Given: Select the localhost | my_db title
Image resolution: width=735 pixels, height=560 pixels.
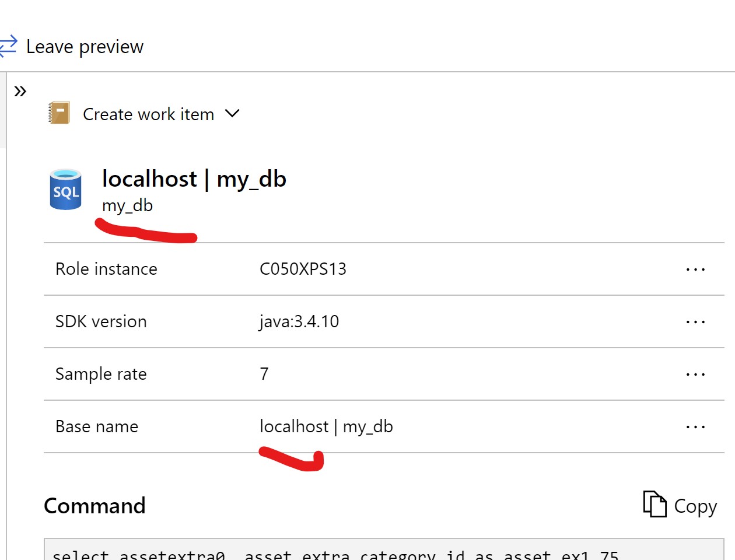Looking at the screenshot, I should coord(194,179).
